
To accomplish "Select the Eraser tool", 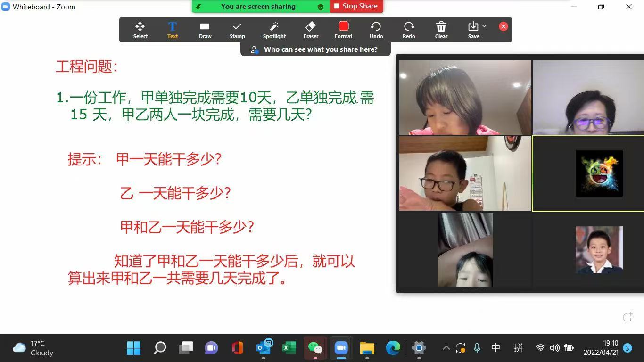I will coord(310,29).
